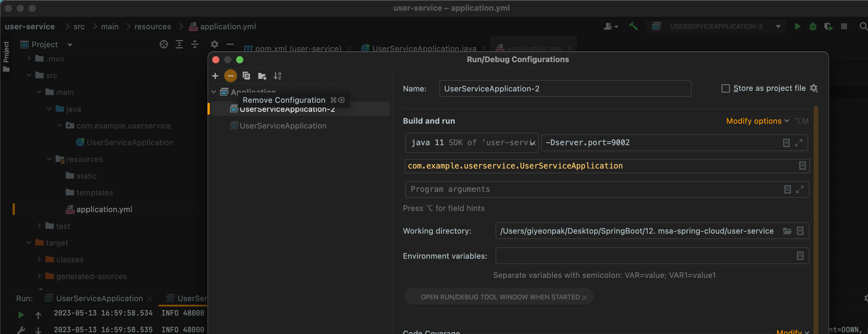This screenshot has width=868, height=334.
Task: Open Store as project file gear settings
Action: tap(814, 88)
